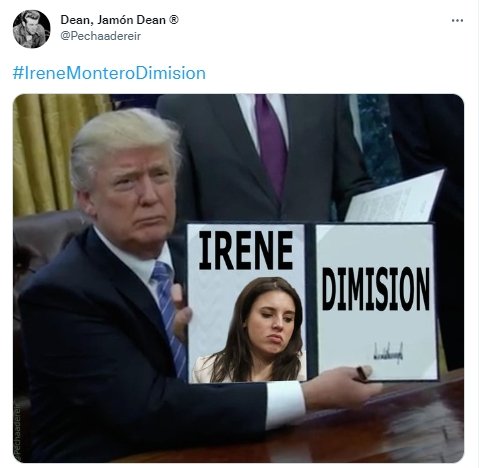
Task: Click the purple tie in the photo background
Action: point(271,142)
